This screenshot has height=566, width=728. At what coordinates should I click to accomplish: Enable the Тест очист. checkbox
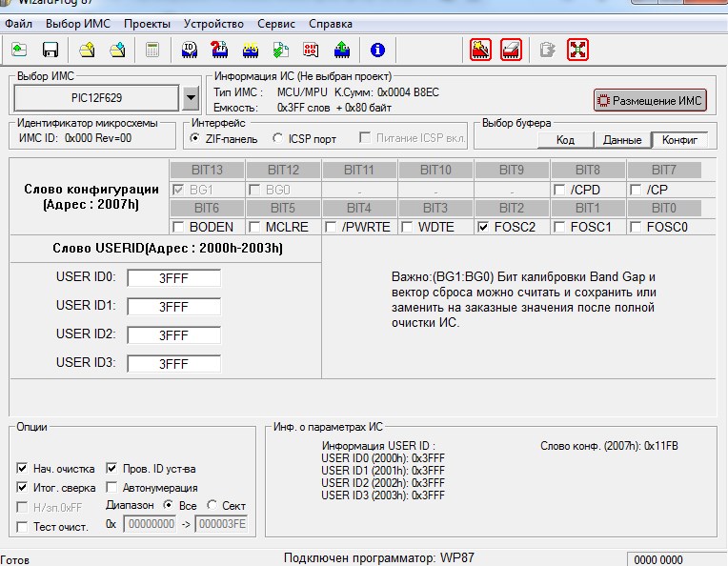point(22,527)
